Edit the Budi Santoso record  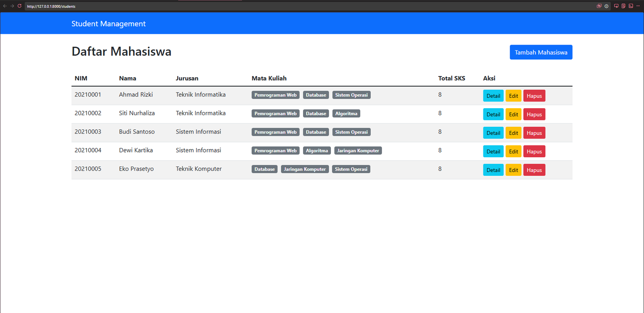(514, 133)
